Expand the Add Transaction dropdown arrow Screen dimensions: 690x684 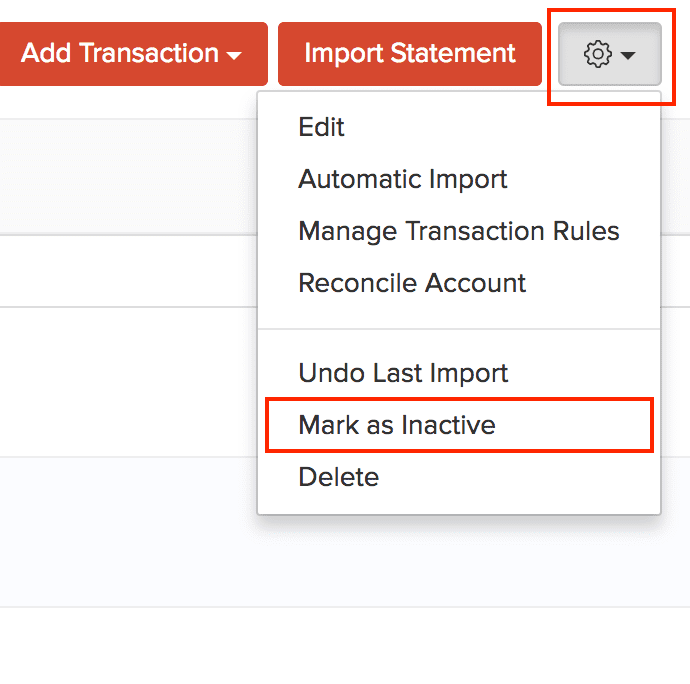point(234,55)
